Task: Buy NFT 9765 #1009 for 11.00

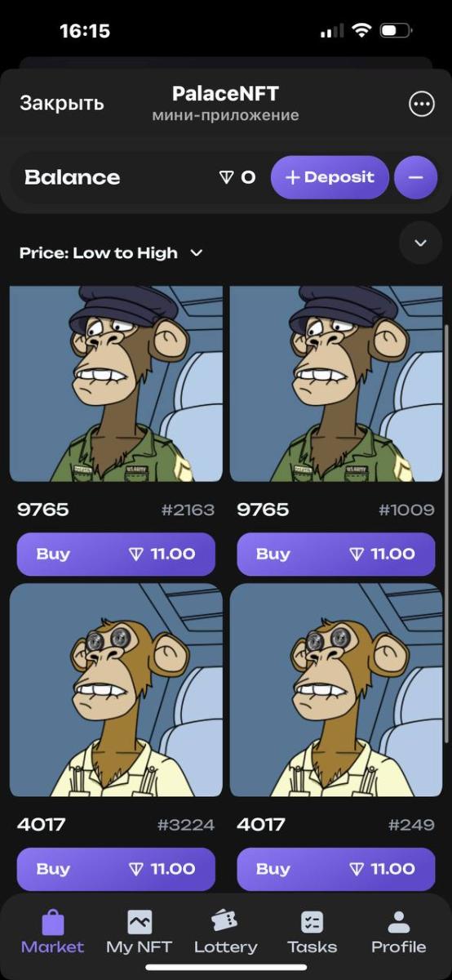Action: pos(336,554)
